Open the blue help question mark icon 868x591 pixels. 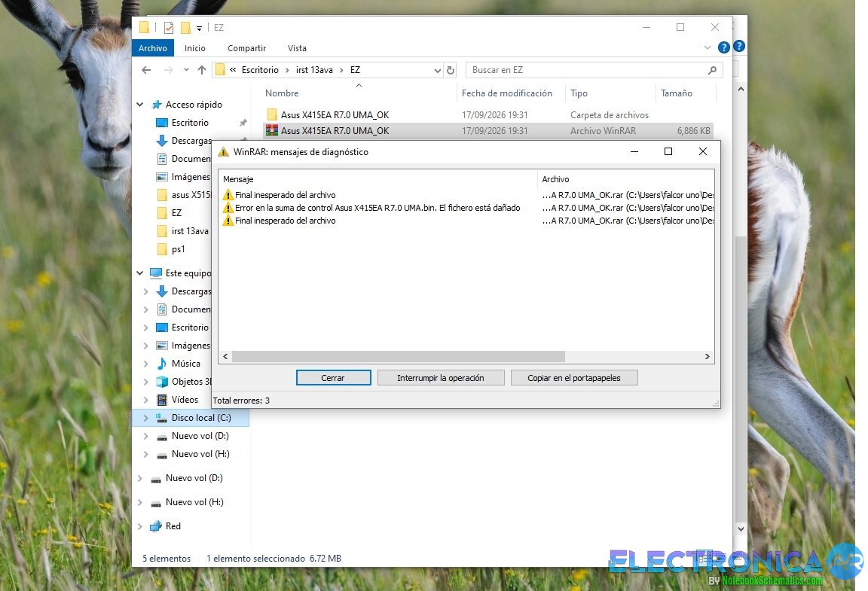[x=723, y=47]
